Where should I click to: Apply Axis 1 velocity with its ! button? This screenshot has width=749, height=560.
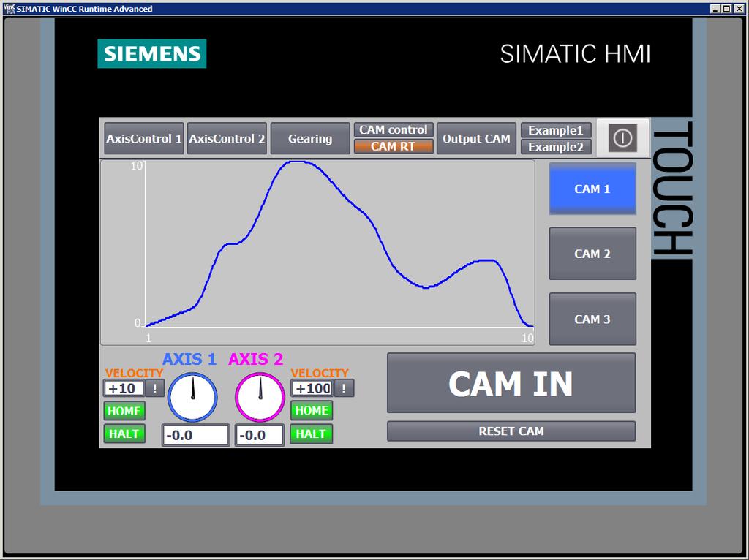[x=155, y=388]
